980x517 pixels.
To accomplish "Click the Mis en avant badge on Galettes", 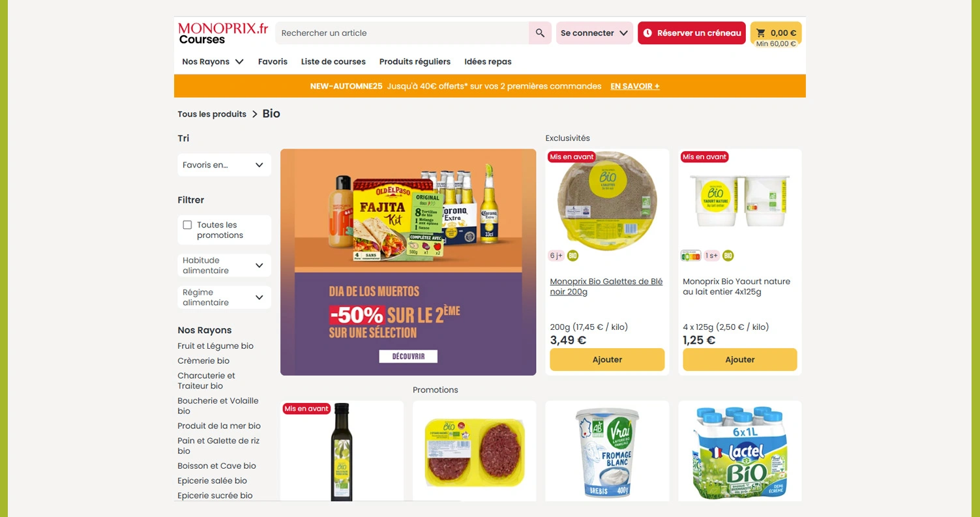I will click(x=572, y=157).
